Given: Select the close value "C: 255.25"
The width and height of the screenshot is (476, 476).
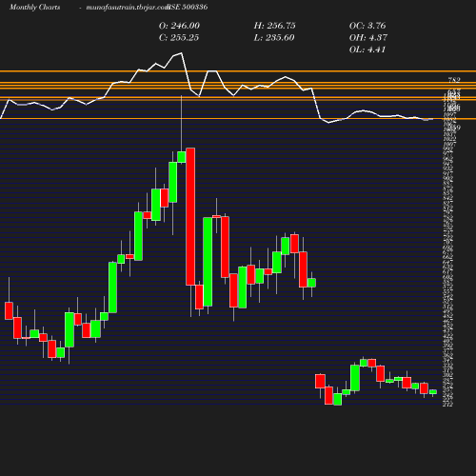Looking at the screenshot, I should pos(179,38).
